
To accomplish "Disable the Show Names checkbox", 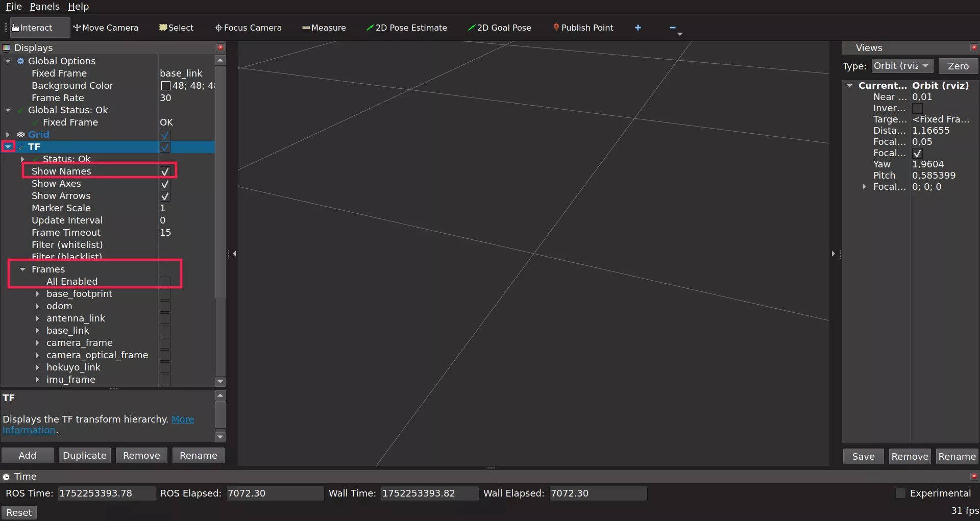I will pyautogui.click(x=165, y=171).
